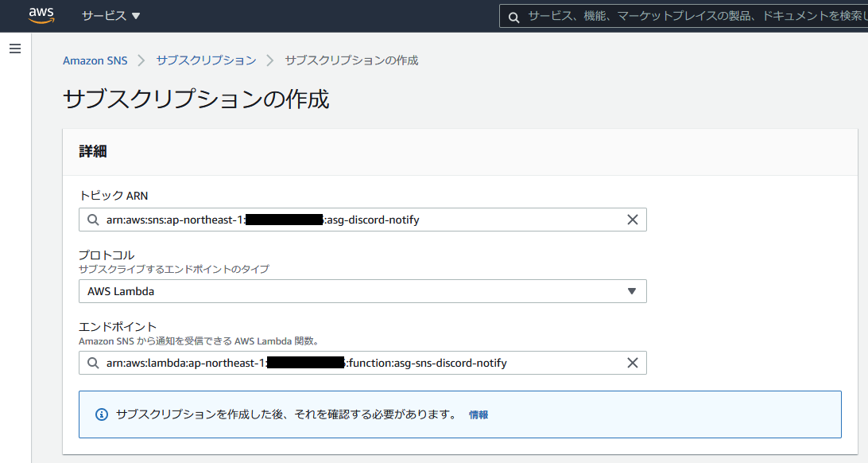Open the プロトコル AWS Lambda dropdown
Image resolution: width=868 pixels, height=463 pixels.
click(x=362, y=291)
